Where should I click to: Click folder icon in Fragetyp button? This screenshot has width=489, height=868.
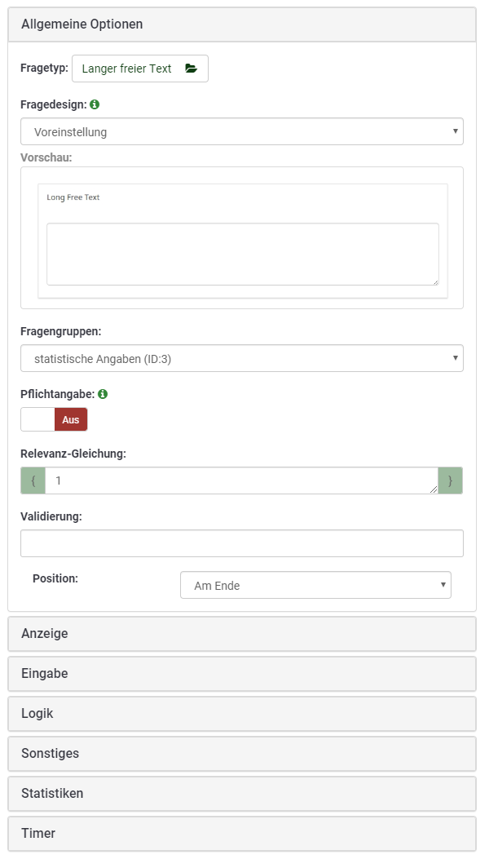191,69
